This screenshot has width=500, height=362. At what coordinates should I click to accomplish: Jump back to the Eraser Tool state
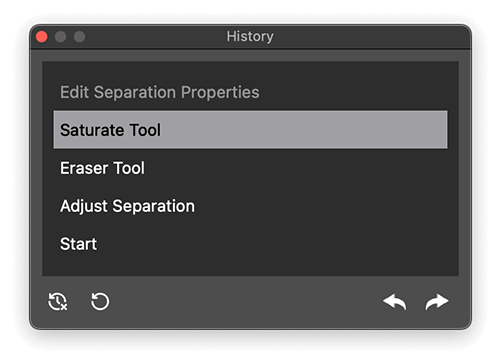pyautogui.click(x=250, y=168)
